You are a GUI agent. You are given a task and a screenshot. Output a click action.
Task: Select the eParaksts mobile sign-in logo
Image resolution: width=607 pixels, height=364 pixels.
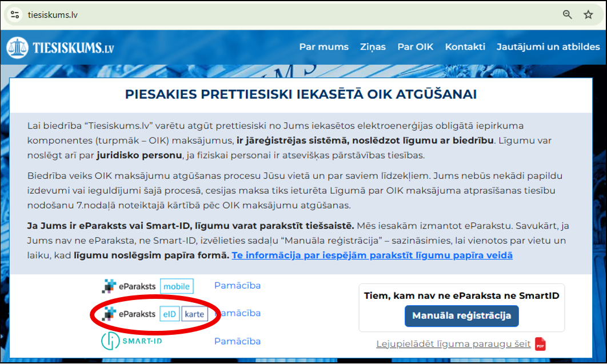point(147,286)
